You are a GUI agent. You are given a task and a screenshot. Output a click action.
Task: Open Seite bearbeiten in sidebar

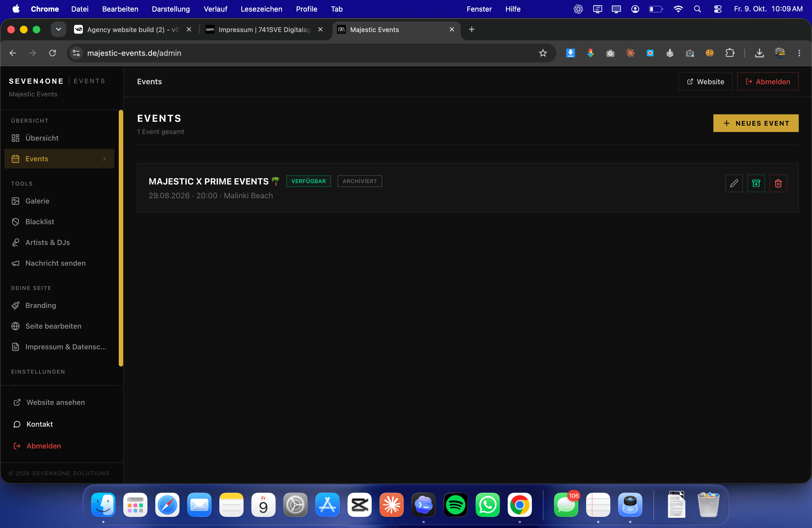click(59, 326)
